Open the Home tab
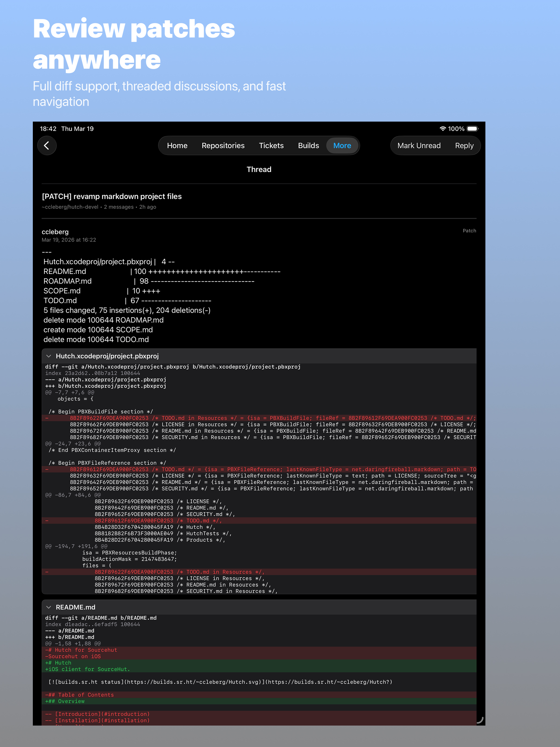 [x=177, y=145]
